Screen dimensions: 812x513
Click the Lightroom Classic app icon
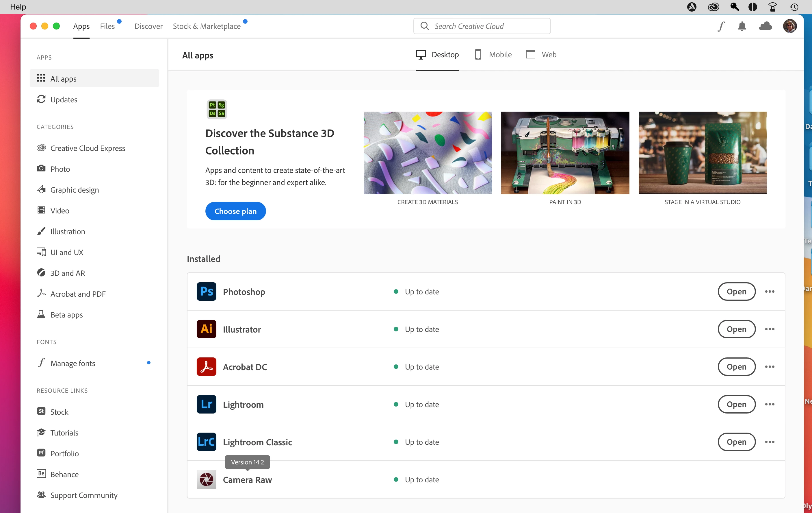point(206,442)
